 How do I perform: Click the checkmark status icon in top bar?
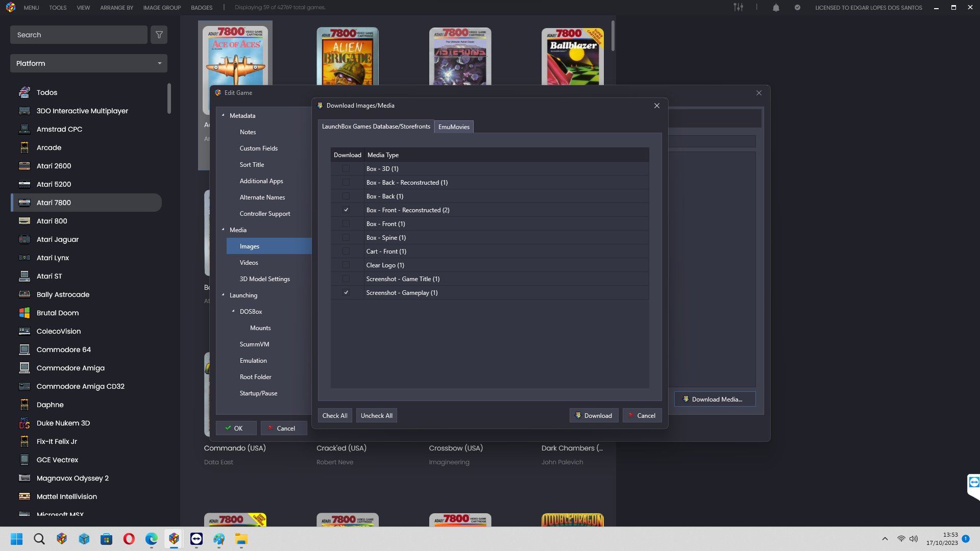point(797,8)
